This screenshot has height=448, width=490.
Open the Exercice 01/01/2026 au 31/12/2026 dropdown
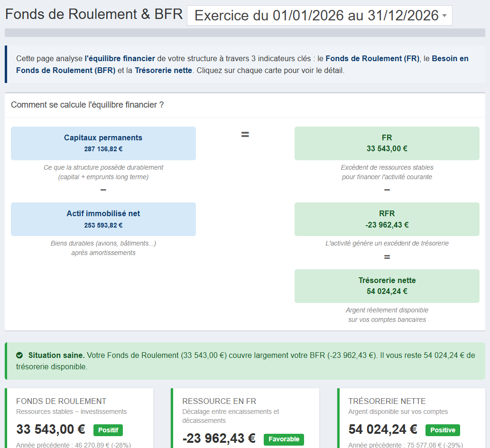click(x=319, y=15)
